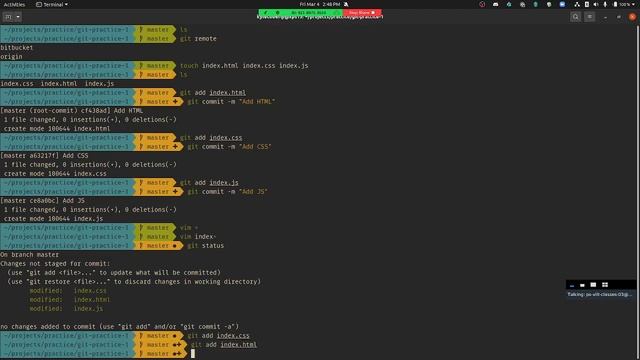Click the blue Zoom tray icon
The width and height of the screenshot is (640, 360).
pos(562,4)
